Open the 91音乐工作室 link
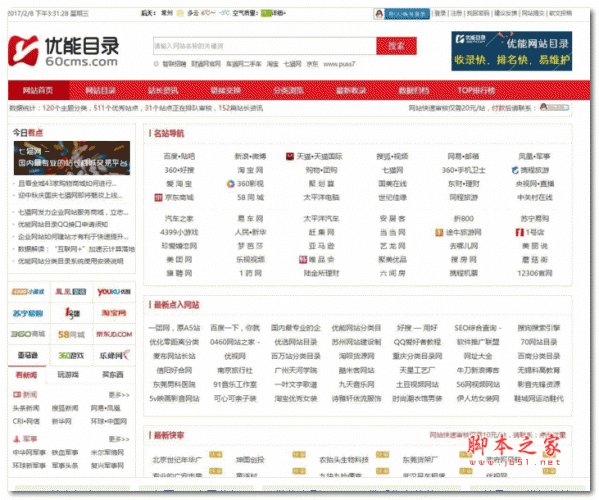599x500 pixels. click(x=235, y=385)
